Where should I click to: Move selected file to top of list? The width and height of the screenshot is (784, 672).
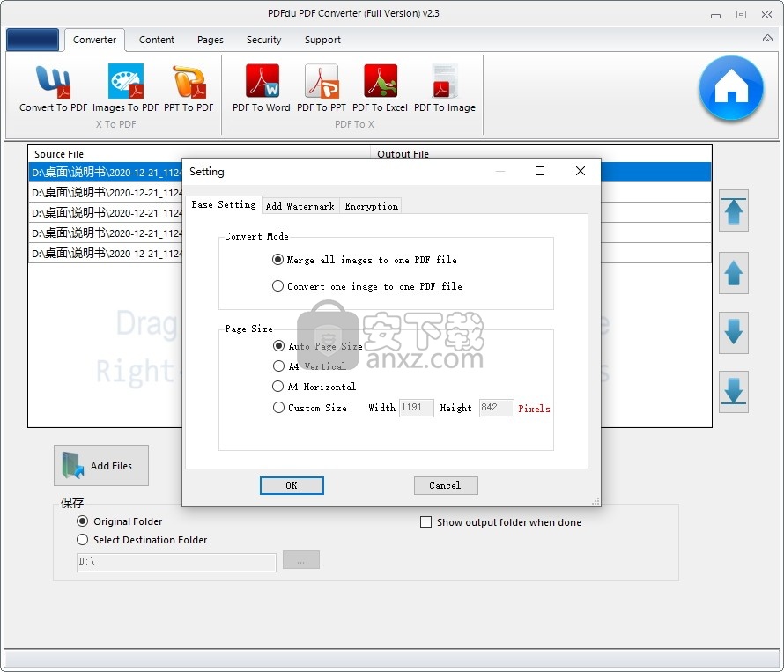coord(734,210)
